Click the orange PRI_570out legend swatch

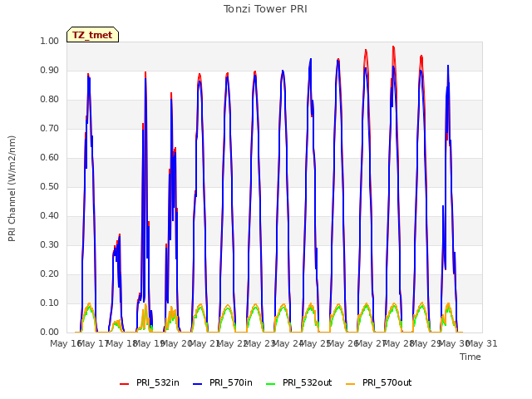tap(351, 384)
